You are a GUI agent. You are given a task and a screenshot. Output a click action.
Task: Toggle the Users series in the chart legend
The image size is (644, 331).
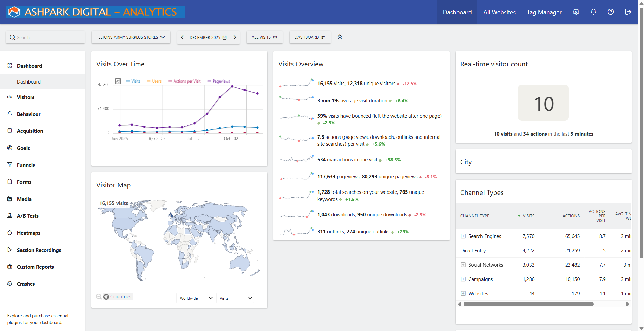pos(154,81)
